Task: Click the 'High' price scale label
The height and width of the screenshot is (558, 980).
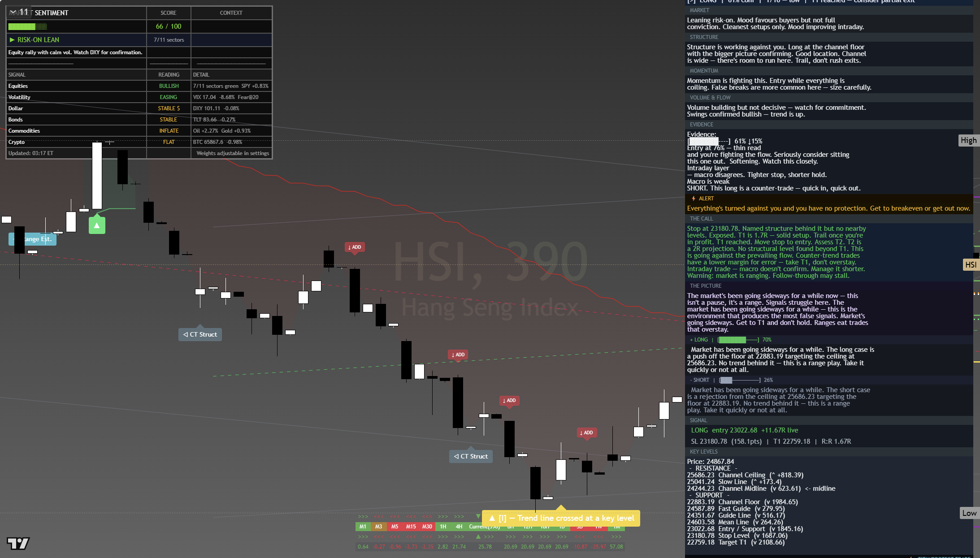Action: [x=968, y=140]
